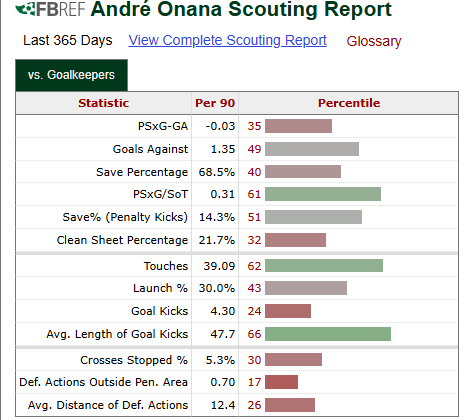Click the green PSxG/SoT percentile bar

[x=323, y=194]
